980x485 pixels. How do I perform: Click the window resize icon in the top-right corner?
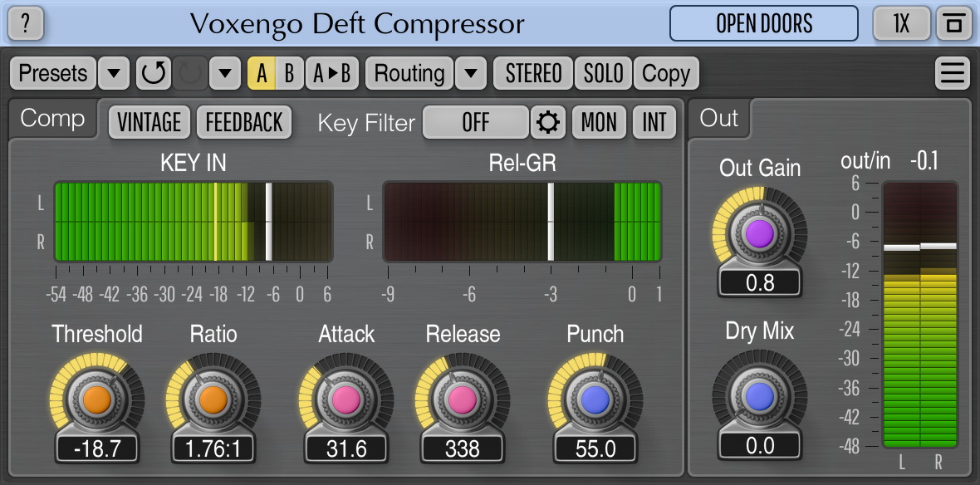(x=952, y=24)
